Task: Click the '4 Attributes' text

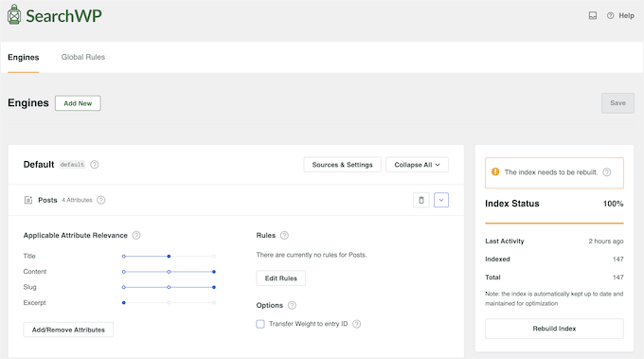Action: pos(77,200)
